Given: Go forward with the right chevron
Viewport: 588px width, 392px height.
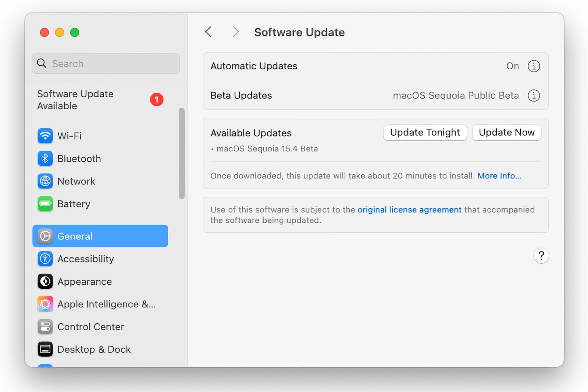Looking at the screenshot, I should (236, 32).
